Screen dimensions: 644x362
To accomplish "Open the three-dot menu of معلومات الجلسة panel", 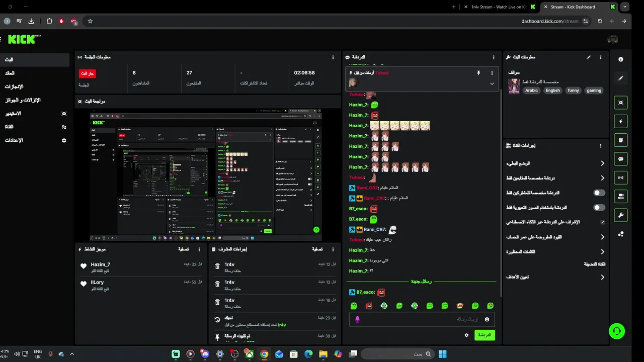I will [x=333, y=57].
